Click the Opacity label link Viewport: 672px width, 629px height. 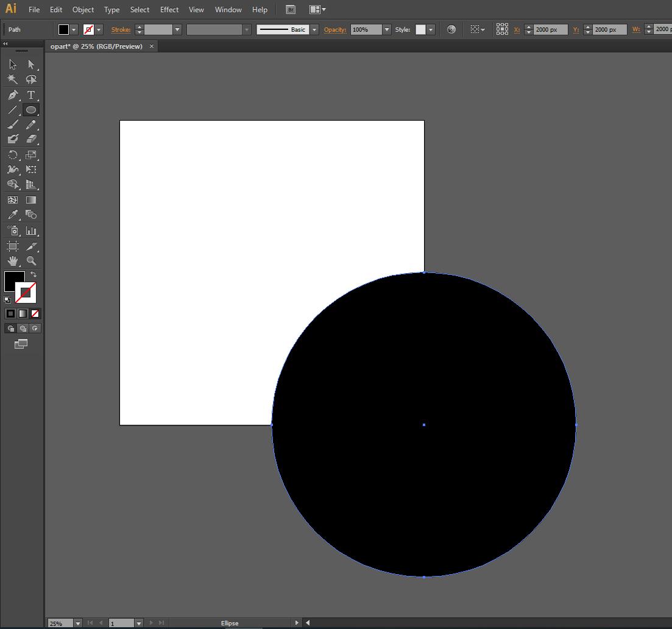334,30
